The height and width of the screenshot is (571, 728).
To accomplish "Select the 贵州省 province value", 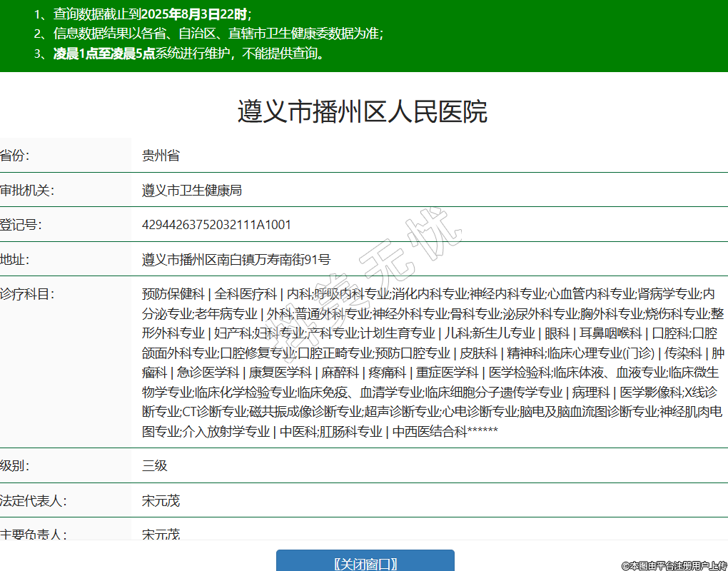I will click(161, 156).
